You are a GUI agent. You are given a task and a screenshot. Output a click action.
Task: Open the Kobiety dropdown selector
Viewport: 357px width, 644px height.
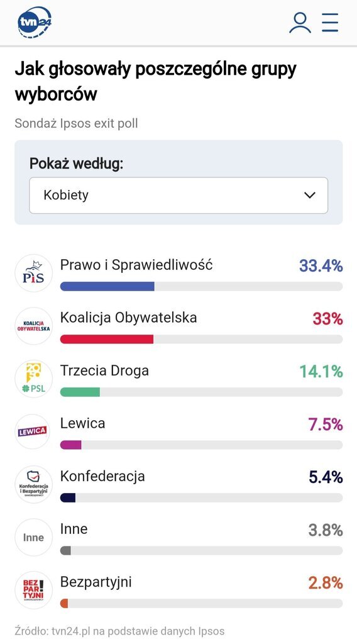(x=178, y=195)
